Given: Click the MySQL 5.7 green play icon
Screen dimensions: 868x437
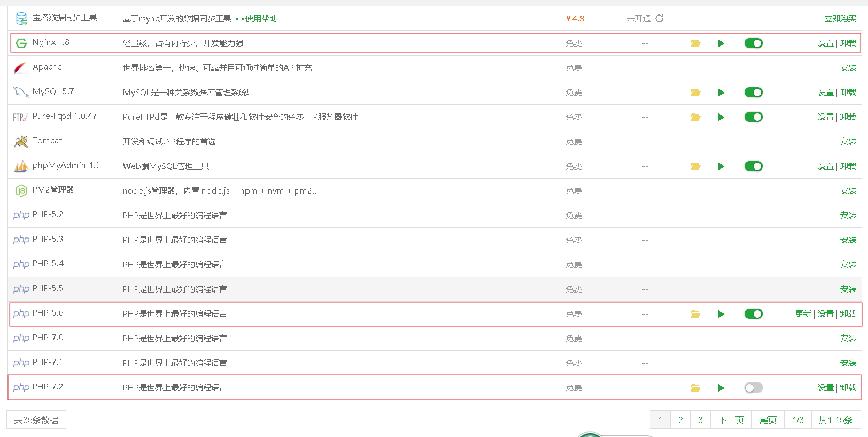Looking at the screenshot, I should (721, 93).
